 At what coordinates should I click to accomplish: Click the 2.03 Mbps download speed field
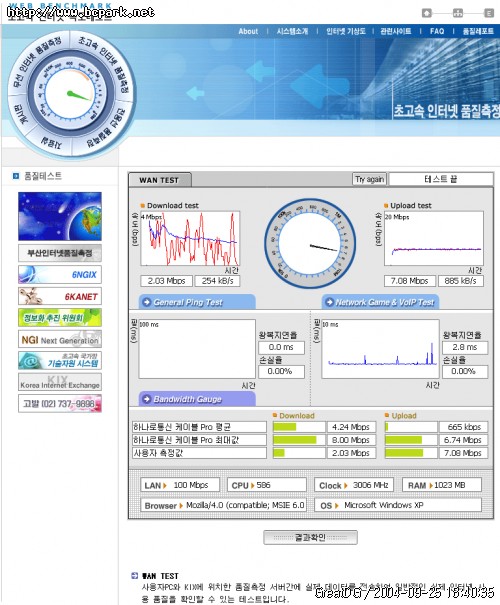[166, 281]
